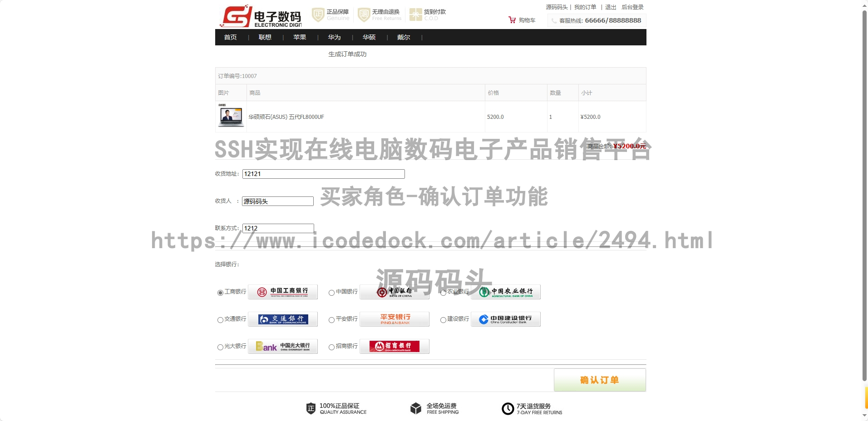Image resolution: width=868 pixels, height=421 pixels.
Task: Click the 电子数码 site logo
Action: (x=261, y=16)
